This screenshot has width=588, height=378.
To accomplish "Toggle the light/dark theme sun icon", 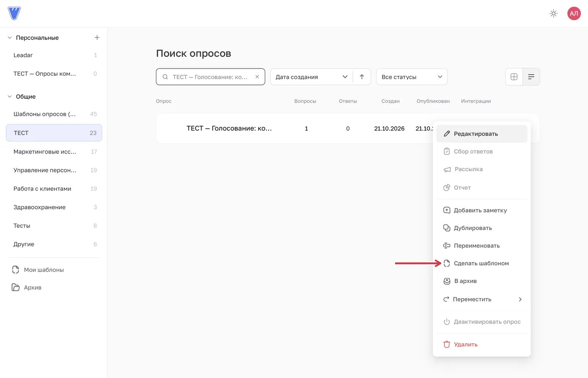I will tap(554, 13).
